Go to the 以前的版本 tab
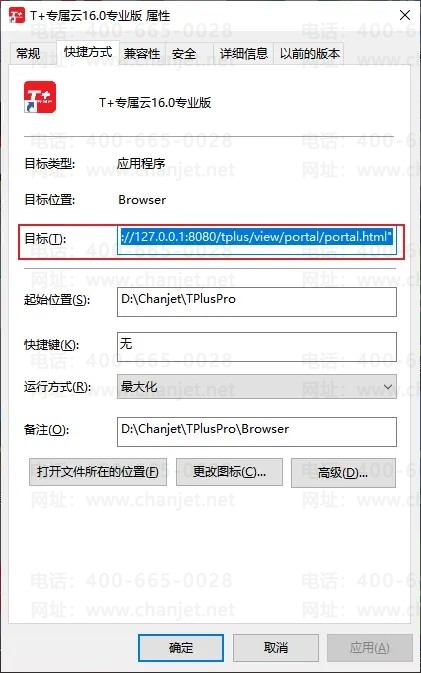Viewport: 421px width, 673px height. [x=309, y=54]
